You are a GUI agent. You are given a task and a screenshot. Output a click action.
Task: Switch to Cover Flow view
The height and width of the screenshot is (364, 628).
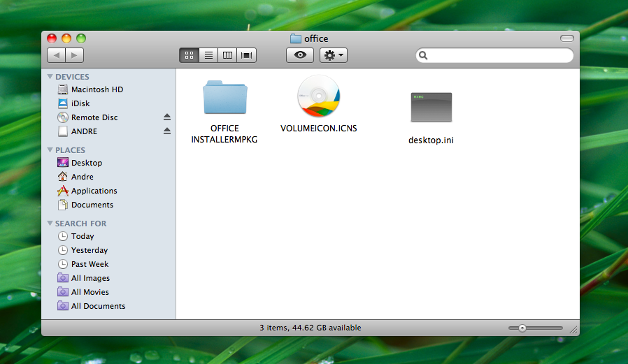click(246, 55)
